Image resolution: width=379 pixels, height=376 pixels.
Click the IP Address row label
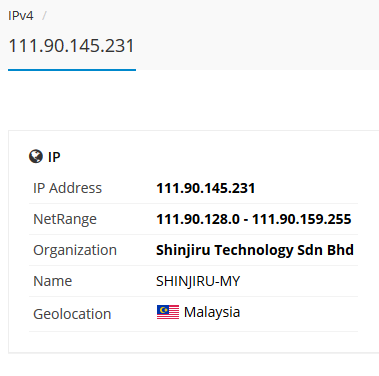68,188
